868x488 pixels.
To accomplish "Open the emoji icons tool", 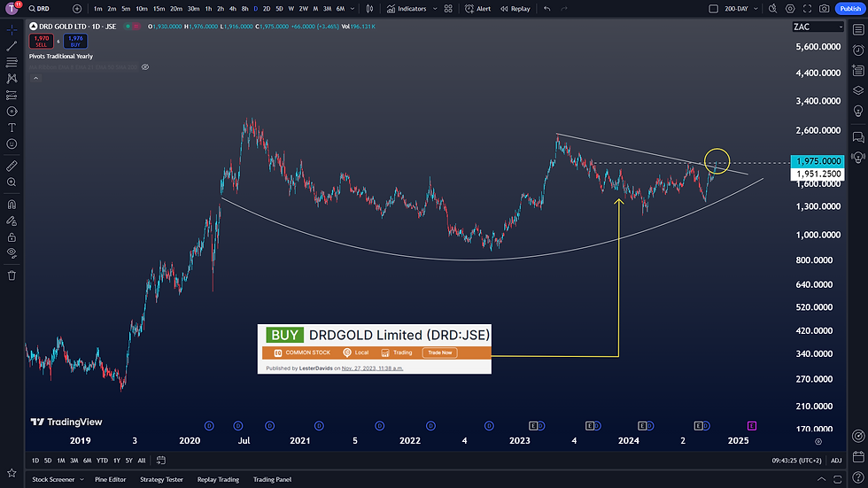I will click(x=12, y=143).
